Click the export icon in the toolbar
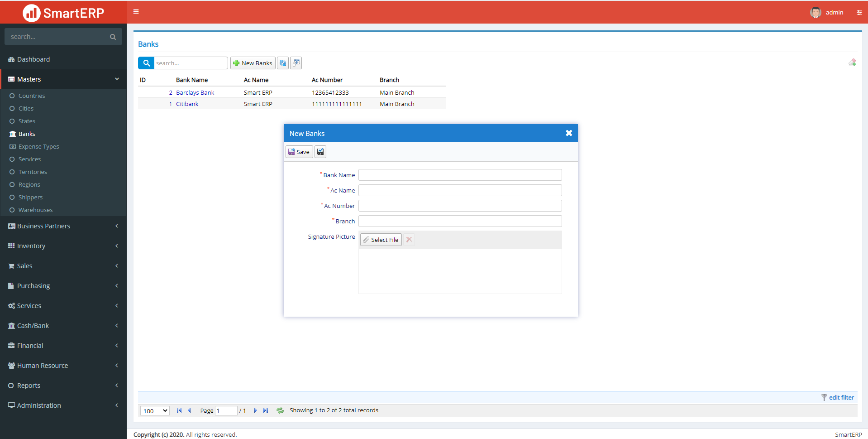868x439 pixels. point(296,63)
